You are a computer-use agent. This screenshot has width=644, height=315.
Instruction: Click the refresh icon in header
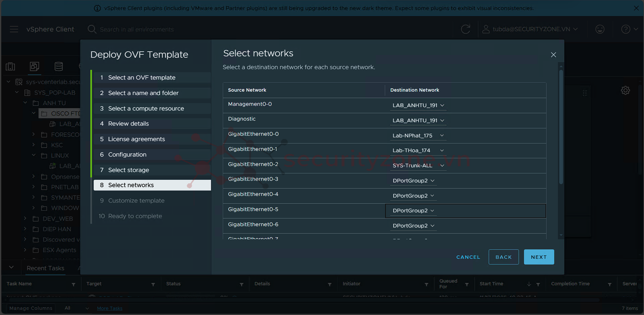pyautogui.click(x=465, y=29)
